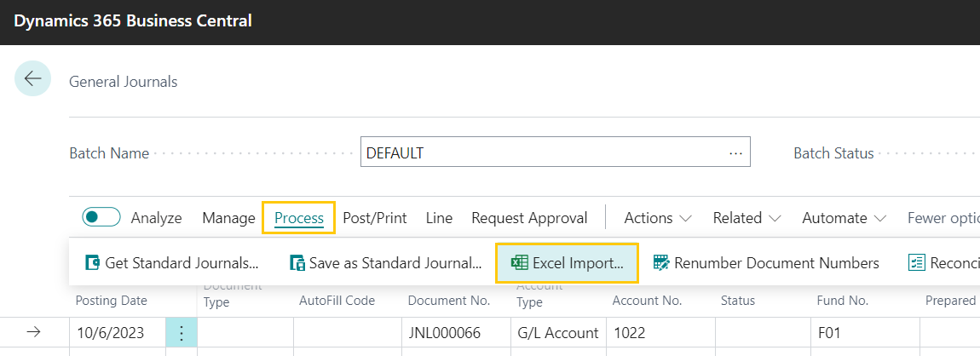Choose Excel Import...
The width and height of the screenshot is (980, 356).
(x=568, y=263)
